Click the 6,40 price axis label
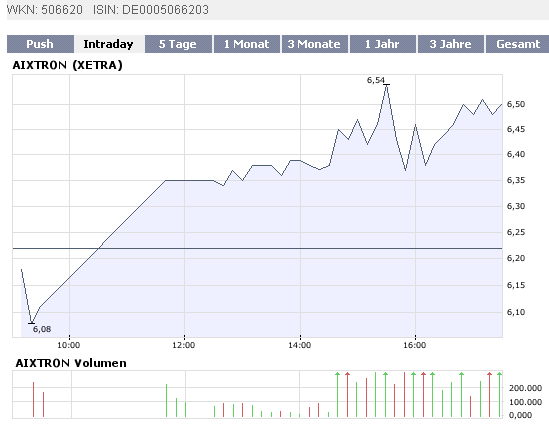Image resolution: width=549 pixels, height=425 pixels. tap(516, 154)
